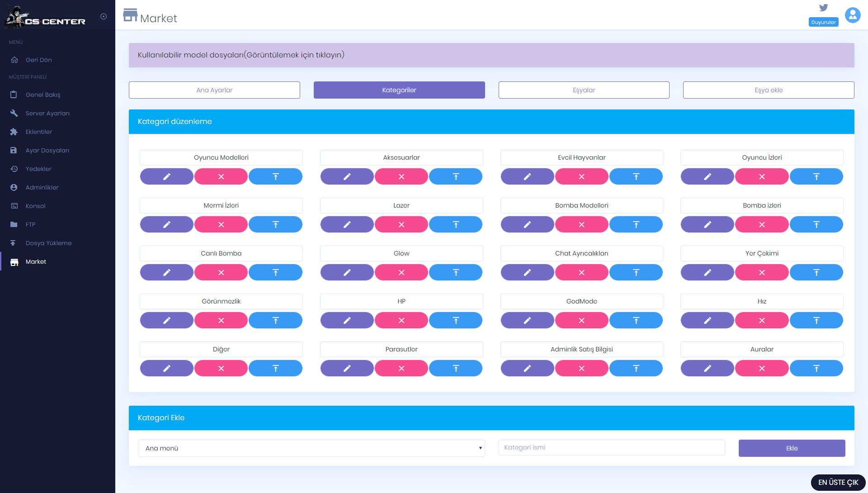Delete the Mermi İzleri category
Viewport: 868px width, 493px height.
click(x=221, y=224)
